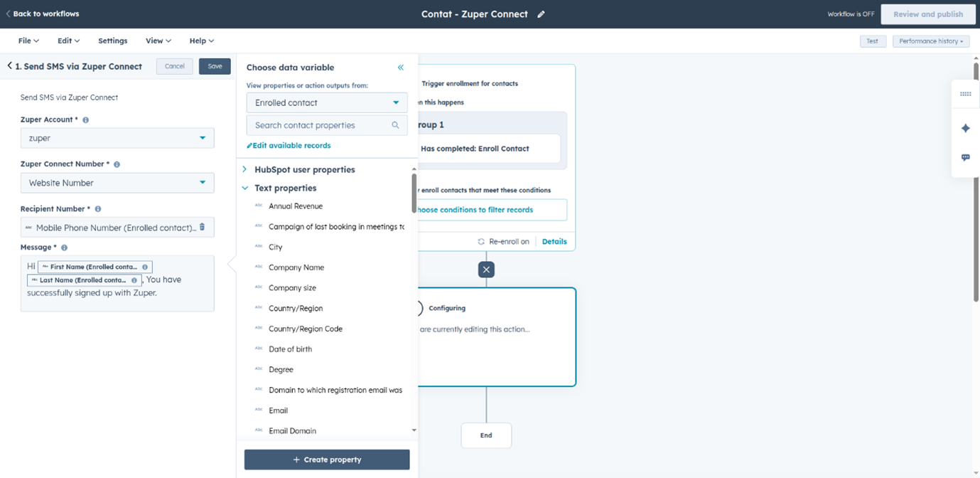Open View menu
The image size is (980, 478).
pos(158,41)
